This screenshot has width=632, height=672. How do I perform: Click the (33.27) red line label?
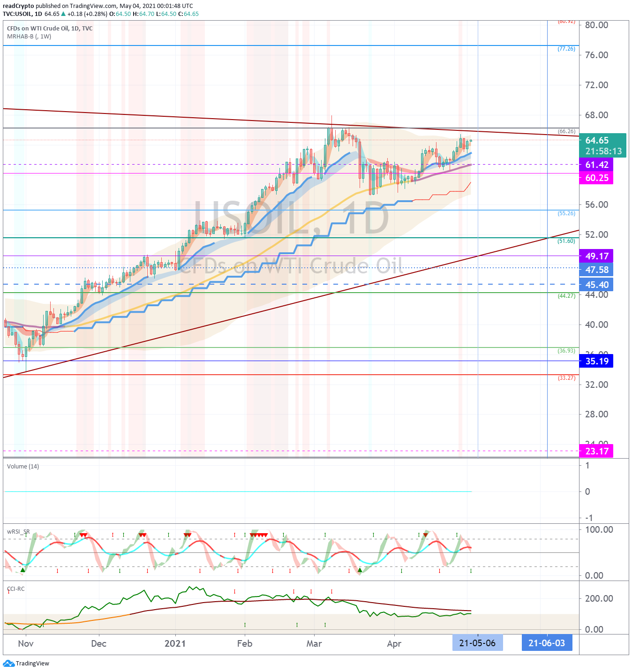tap(566, 378)
